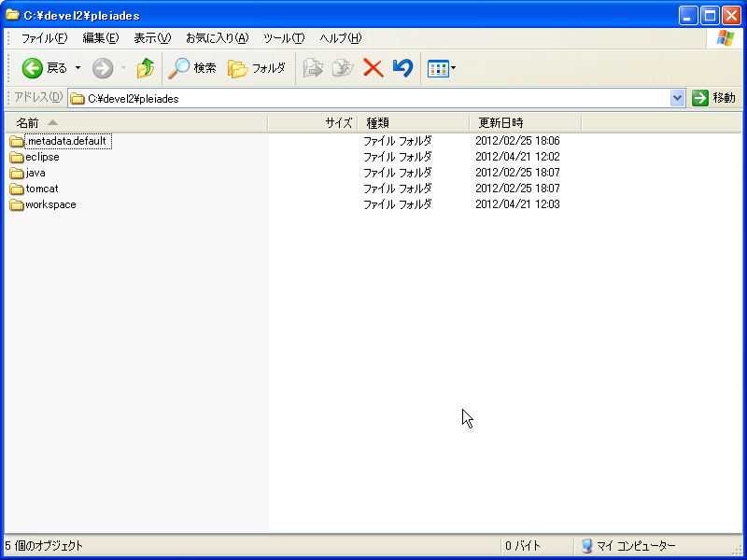This screenshot has height=560, width=747.
Task: Open the ファイル(F) menu
Action: pos(44,38)
